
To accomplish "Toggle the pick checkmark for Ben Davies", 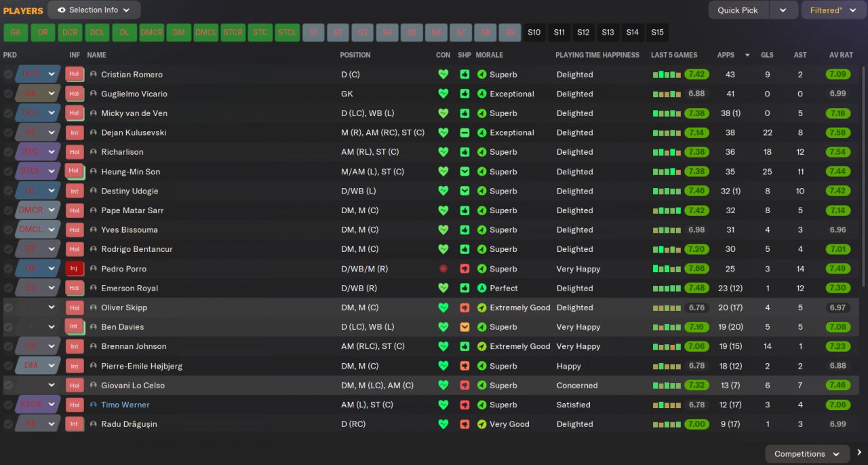I will 8,327.
